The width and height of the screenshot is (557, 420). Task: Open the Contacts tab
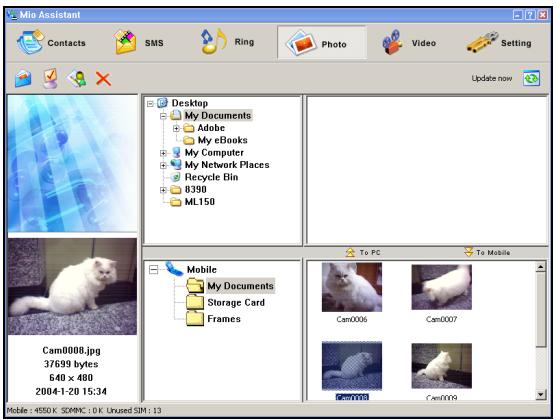(x=51, y=43)
